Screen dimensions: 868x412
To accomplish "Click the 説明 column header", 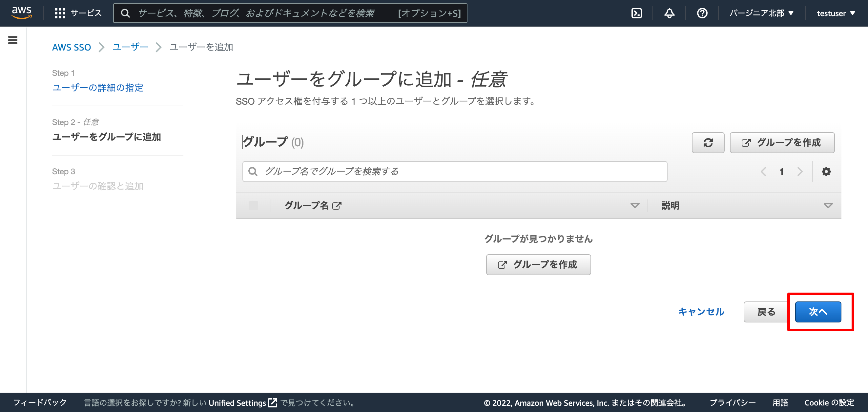I will point(670,205).
